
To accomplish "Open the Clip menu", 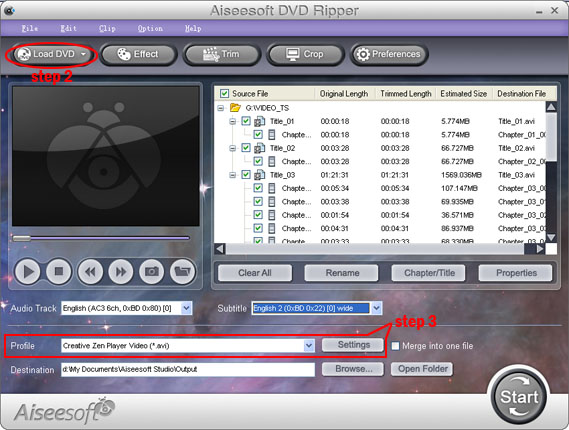I will 107,28.
